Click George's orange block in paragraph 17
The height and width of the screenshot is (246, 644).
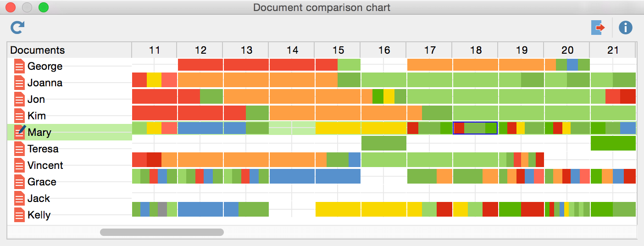click(430, 65)
